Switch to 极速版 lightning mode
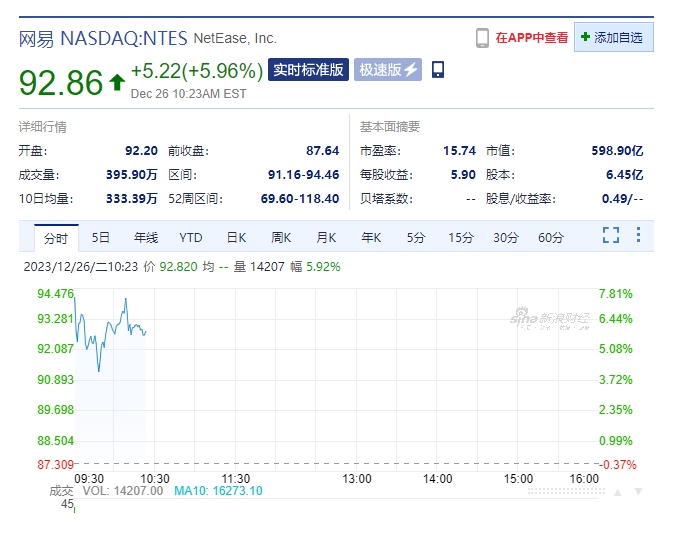 tap(388, 70)
